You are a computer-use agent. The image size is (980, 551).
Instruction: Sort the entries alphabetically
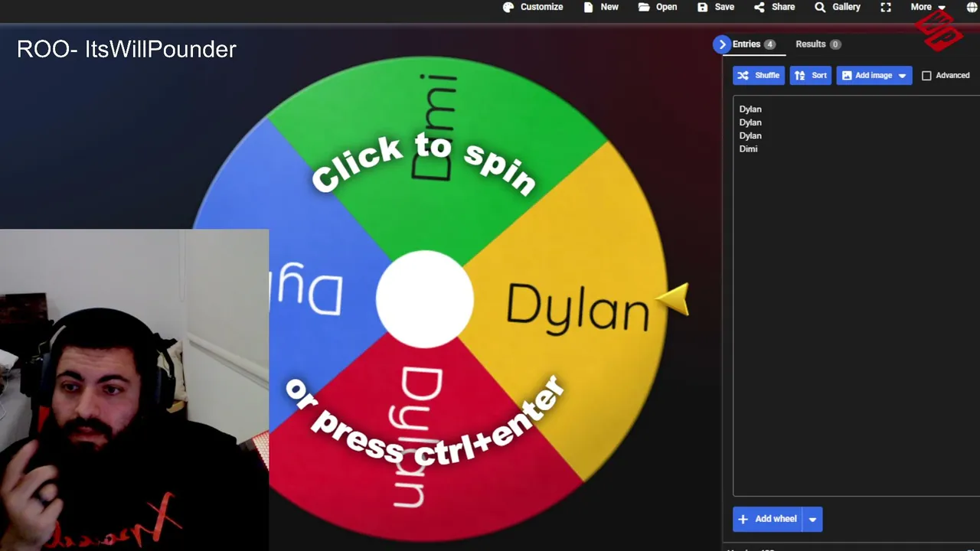[x=811, y=75]
